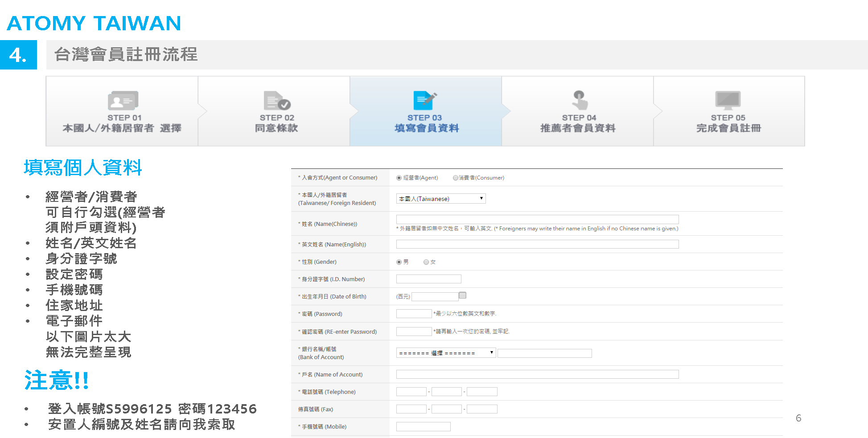Click the first Telephone number box

pos(411,392)
